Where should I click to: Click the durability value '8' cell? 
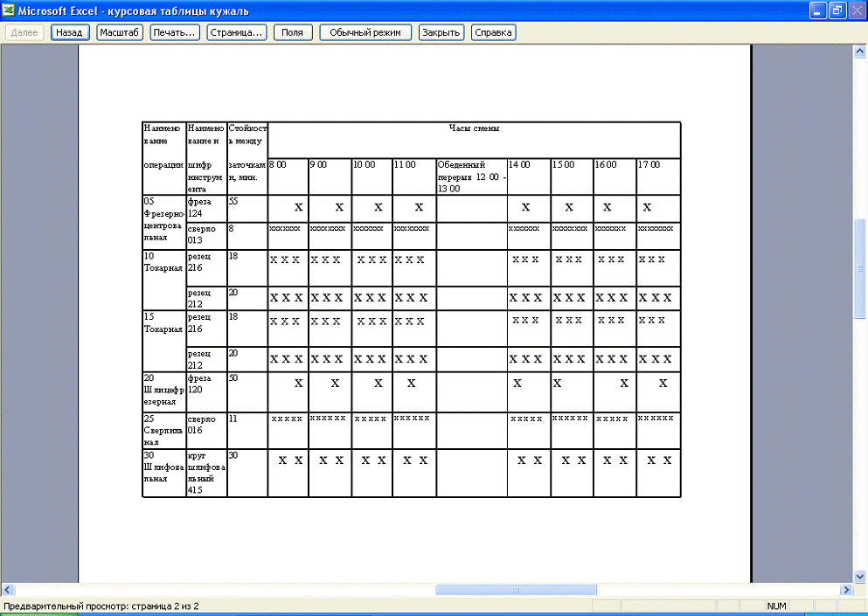[x=247, y=236]
